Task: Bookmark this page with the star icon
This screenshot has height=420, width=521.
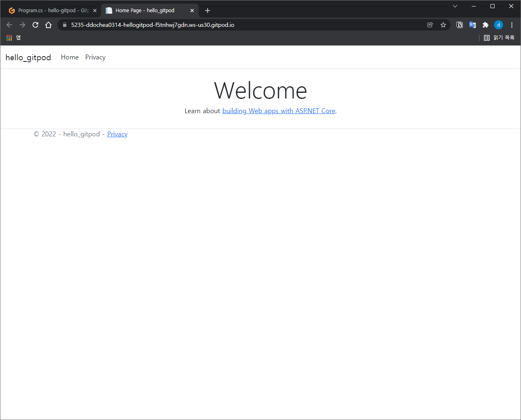Action: click(443, 25)
